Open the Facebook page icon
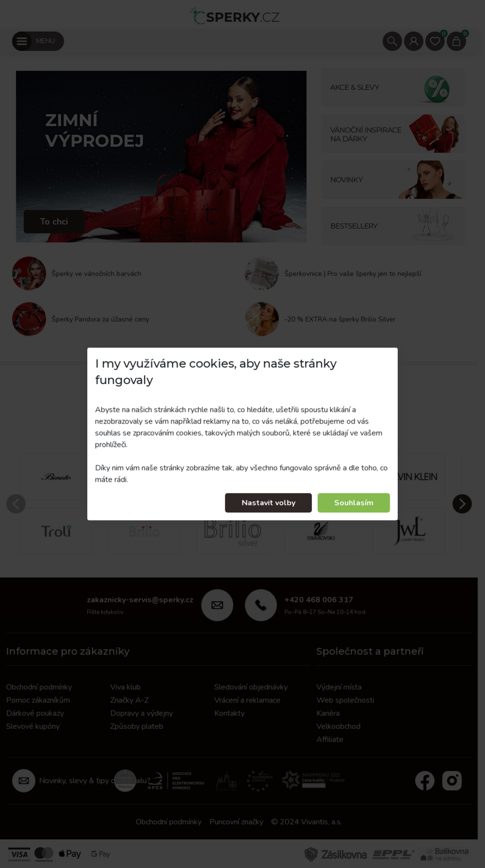This screenshot has height=868, width=485. pyautogui.click(x=425, y=781)
